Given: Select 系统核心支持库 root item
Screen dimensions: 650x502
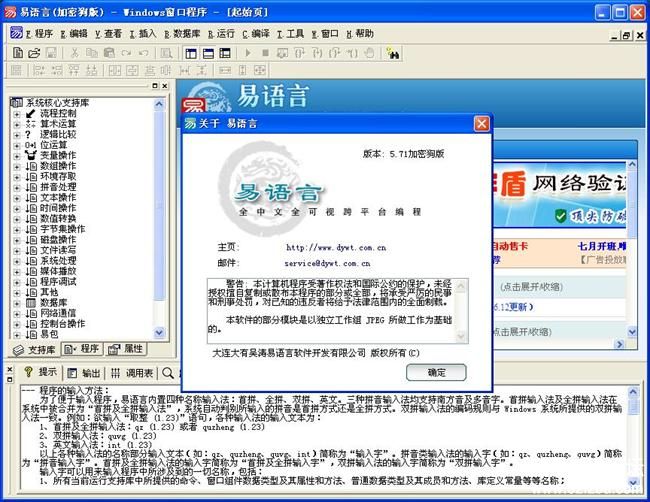Looking at the screenshot, I should tap(57, 102).
